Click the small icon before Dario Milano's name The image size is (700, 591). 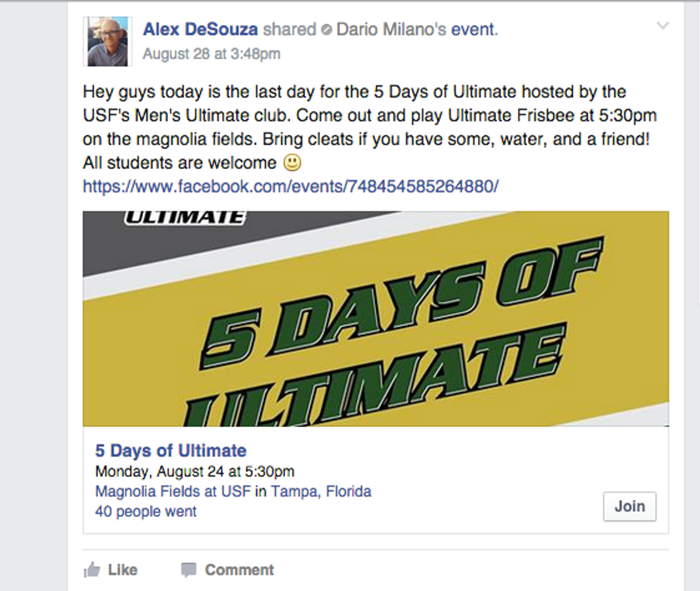pyautogui.click(x=326, y=30)
